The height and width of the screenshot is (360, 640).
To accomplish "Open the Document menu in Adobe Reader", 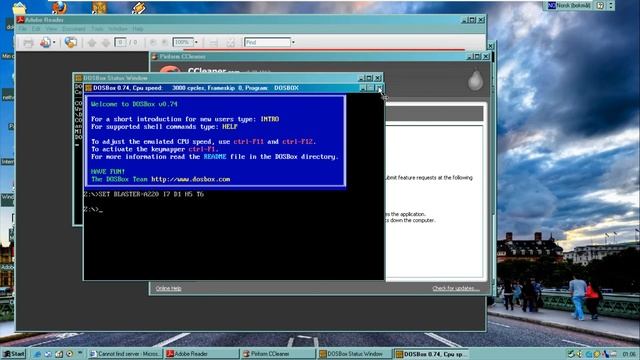I will [x=74, y=29].
